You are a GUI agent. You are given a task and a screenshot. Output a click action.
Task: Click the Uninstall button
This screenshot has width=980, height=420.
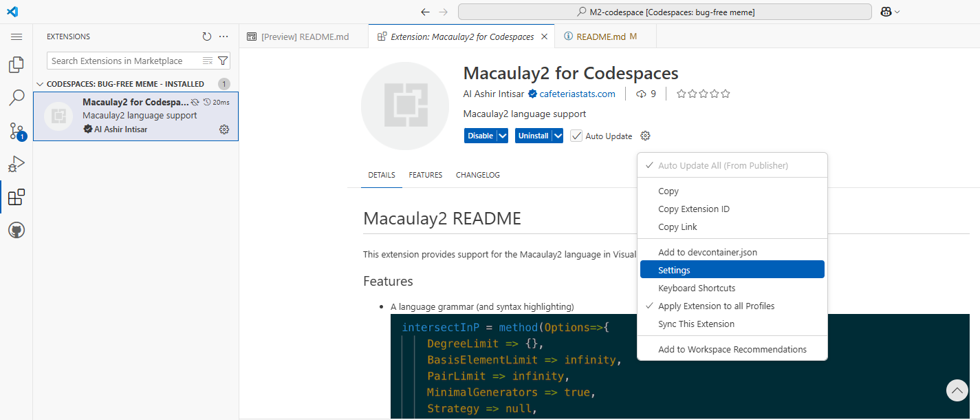pos(534,136)
